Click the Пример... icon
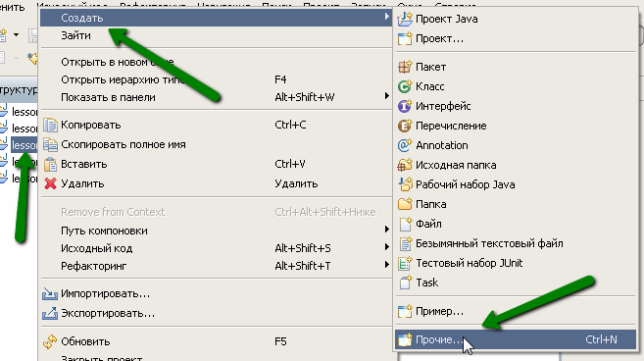 click(x=405, y=311)
